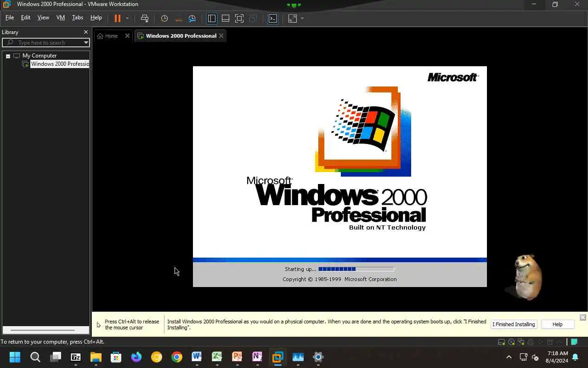Show hidden system tray icons
Viewport: 588px width, 368px height.
[x=509, y=357]
